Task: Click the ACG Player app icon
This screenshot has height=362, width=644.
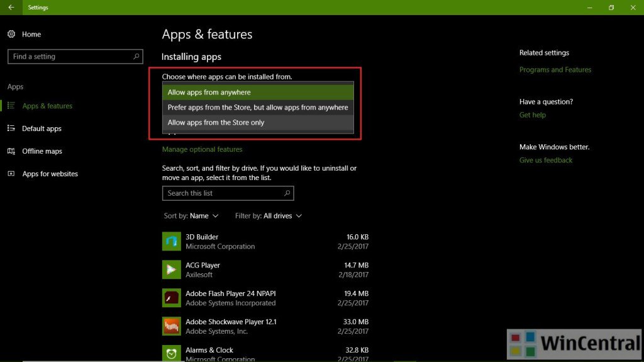Action: (171, 269)
